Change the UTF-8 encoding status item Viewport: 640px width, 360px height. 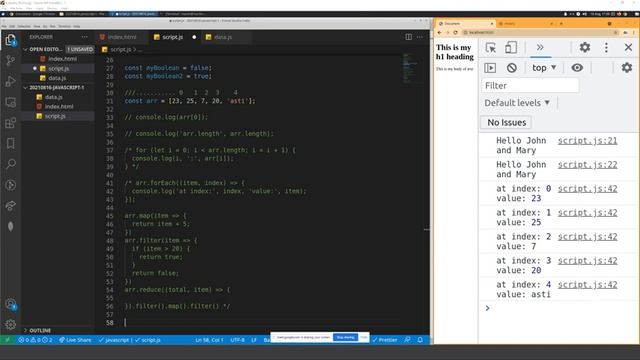237,340
